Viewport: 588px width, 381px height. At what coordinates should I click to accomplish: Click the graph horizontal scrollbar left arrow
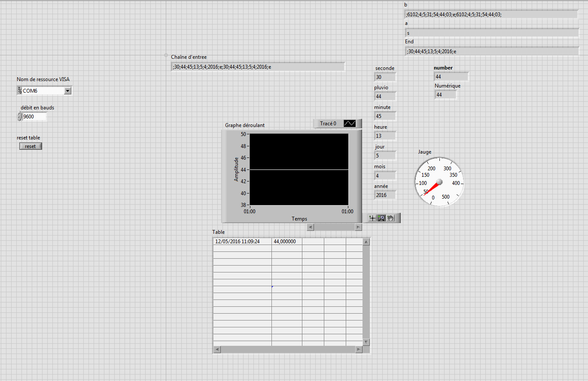tap(311, 227)
